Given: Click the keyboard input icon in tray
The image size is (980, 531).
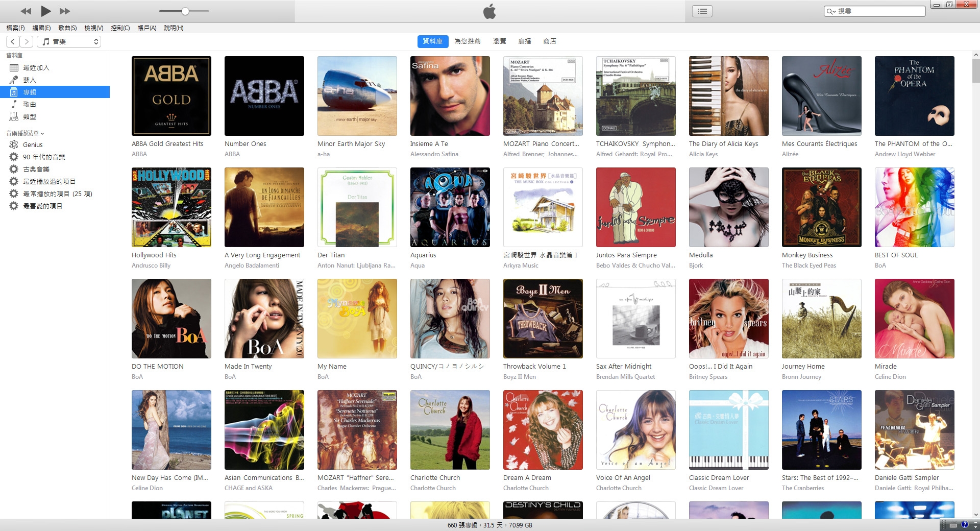Looking at the screenshot, I should pyautogui.click(x=953, y=525).
